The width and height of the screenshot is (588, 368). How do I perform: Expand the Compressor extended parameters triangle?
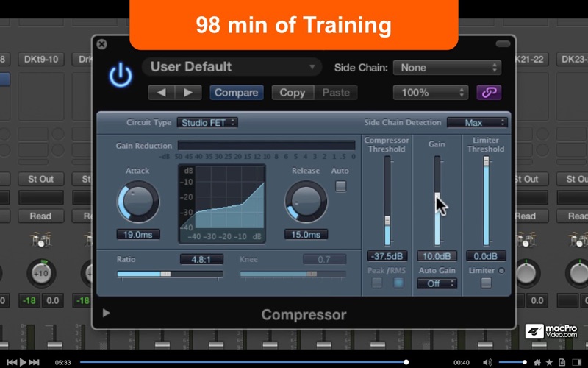(x=106, y=313)
